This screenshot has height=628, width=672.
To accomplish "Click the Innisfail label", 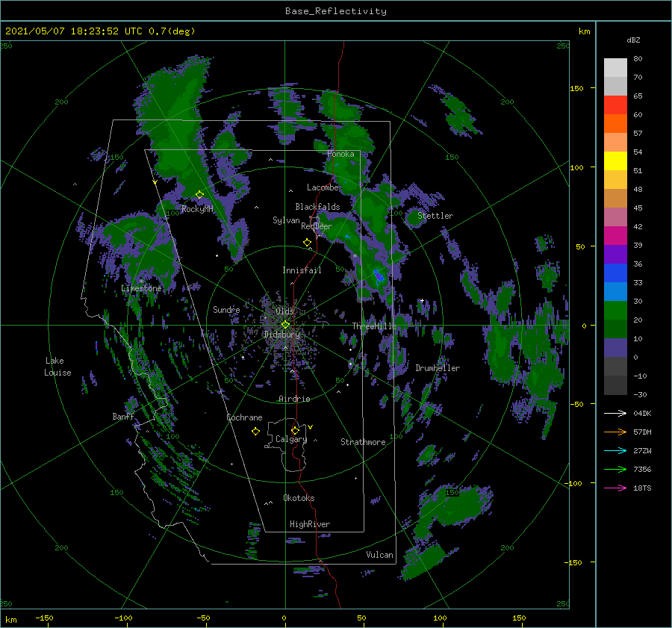I will click(302, 270).
